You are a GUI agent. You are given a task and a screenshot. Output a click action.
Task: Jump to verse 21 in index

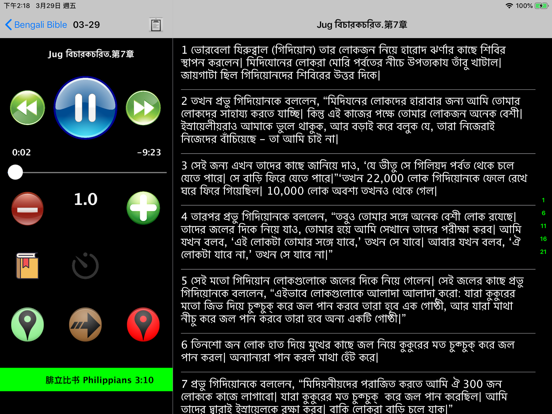tap(543, 252)
